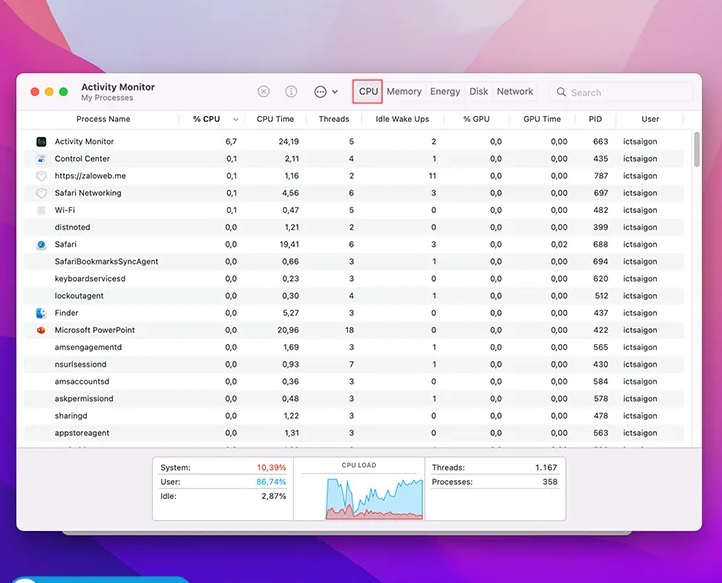Viewport: 722px width, 583px height.
Task: Select the Wi-Fi process name
Action: pos(64,210)
